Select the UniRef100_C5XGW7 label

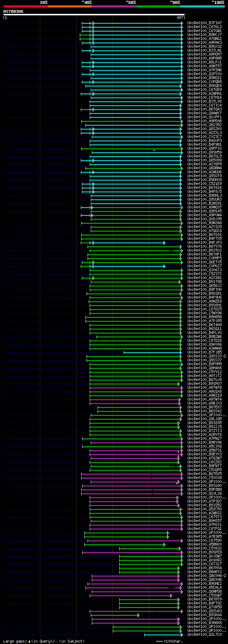(x=204, y=596)
